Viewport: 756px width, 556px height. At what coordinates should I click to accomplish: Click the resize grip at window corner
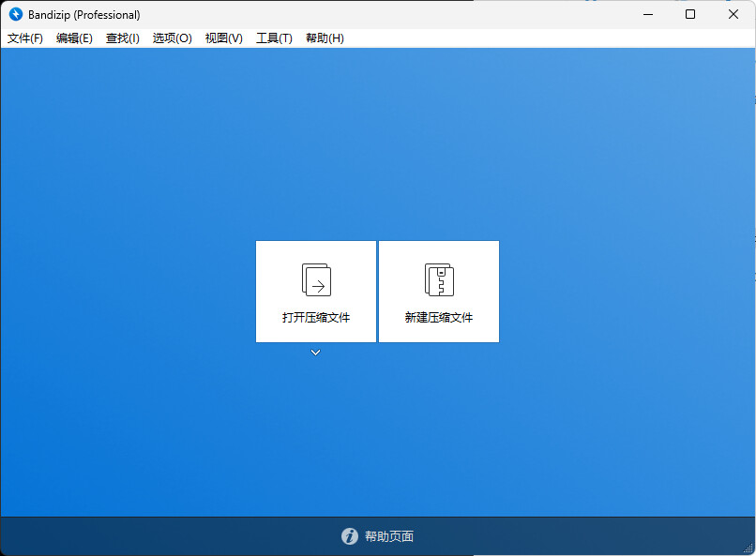[x=748, y=548]
